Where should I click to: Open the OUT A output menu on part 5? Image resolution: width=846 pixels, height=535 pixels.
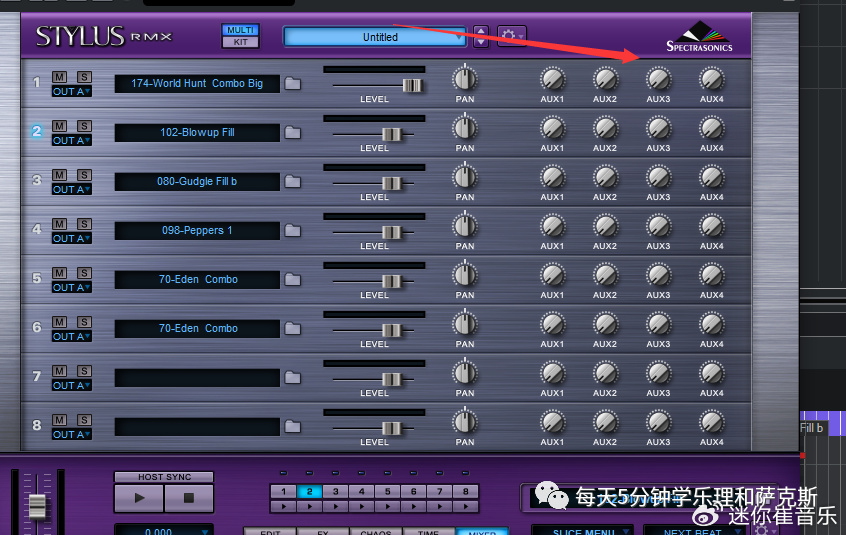coord(72,288)
